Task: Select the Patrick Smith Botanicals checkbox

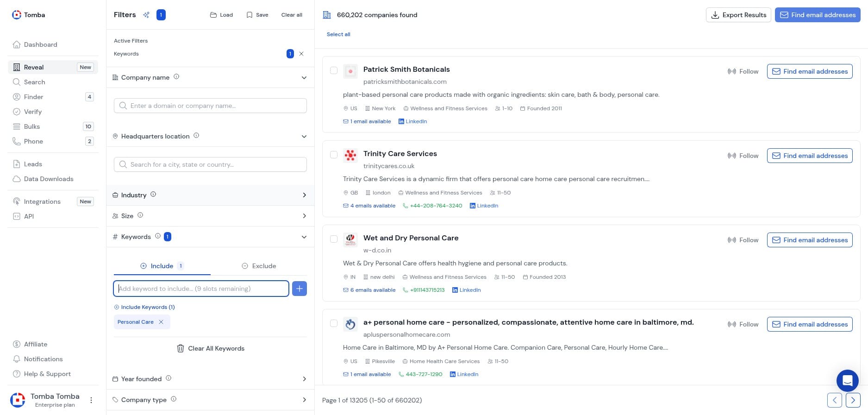Action: [334, 70]
